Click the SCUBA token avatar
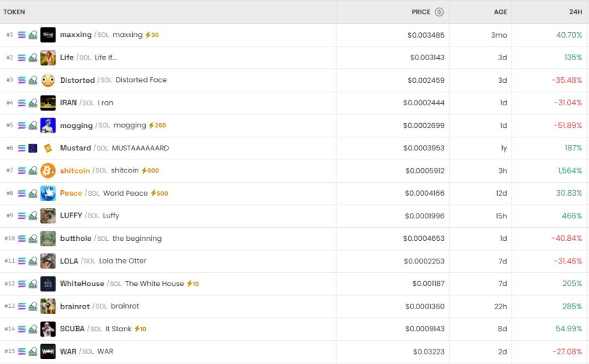The image size is (589, 364). (48, 329)
